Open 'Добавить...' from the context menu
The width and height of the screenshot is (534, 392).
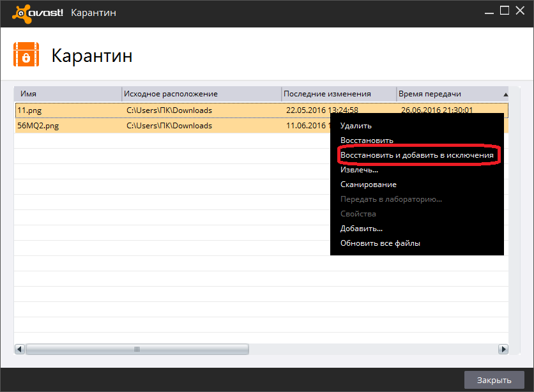(x=362, y=229)
